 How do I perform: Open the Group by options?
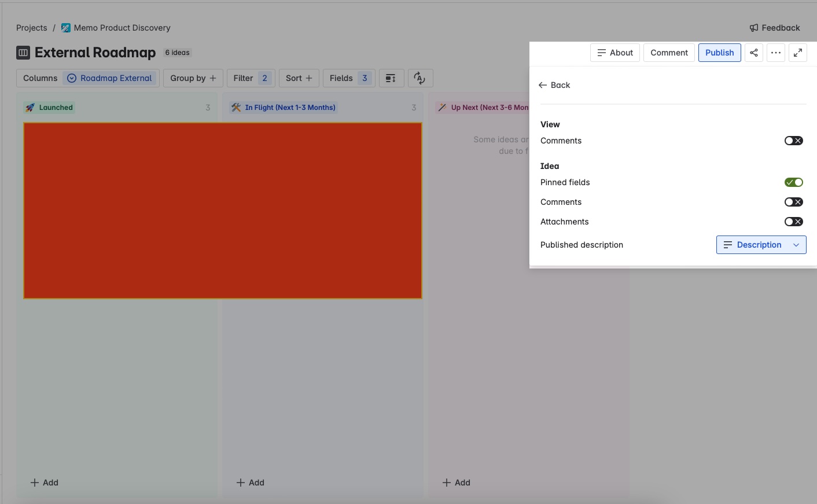pos(193,78)
